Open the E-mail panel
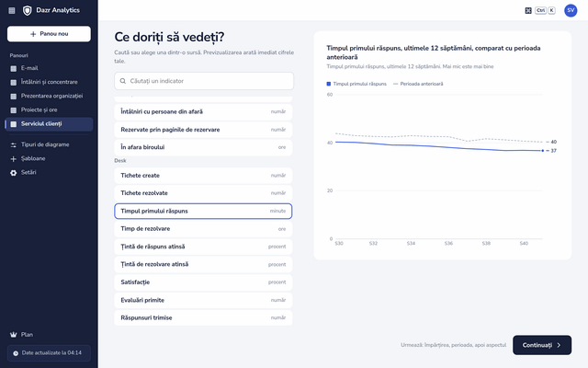Viewport: 588px width, 368px height. pos(49,68)
